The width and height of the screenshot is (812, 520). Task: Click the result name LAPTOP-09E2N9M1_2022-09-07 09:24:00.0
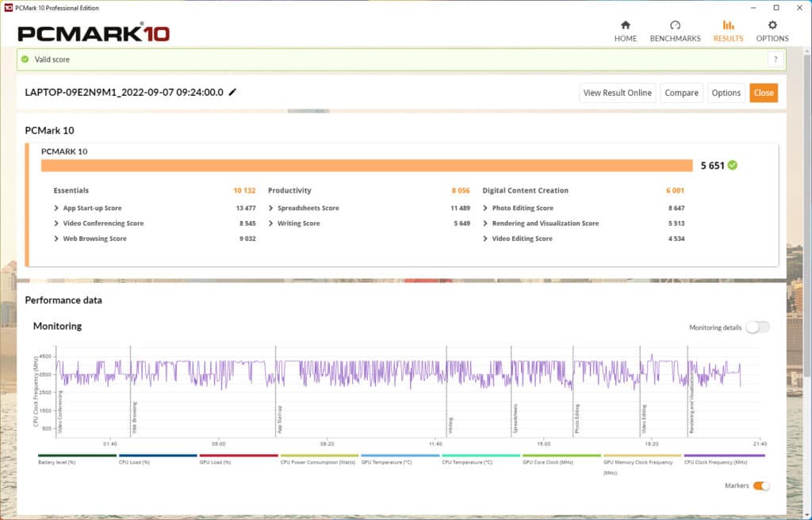pyautogui.click(x=124, y=92)
